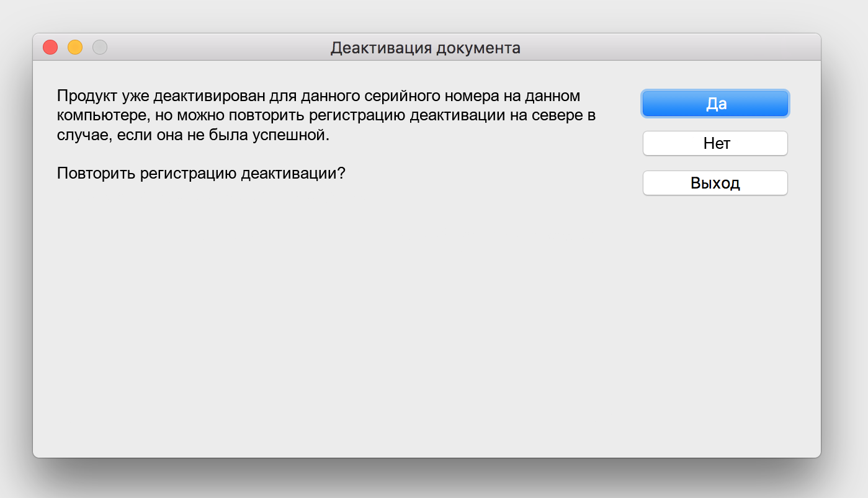Screen dimensions: 868x498
Task: Close the dialog with red window button
Action: coord(50,47)
